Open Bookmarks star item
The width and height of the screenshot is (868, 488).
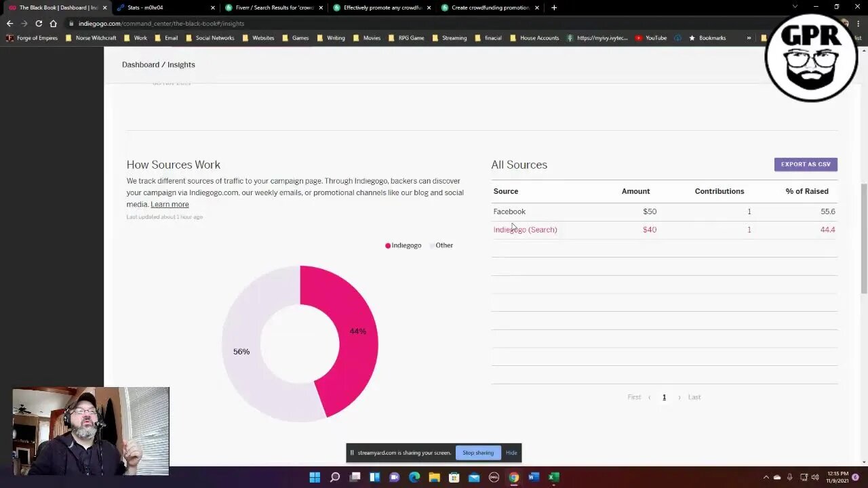click(x=707, y=38)
